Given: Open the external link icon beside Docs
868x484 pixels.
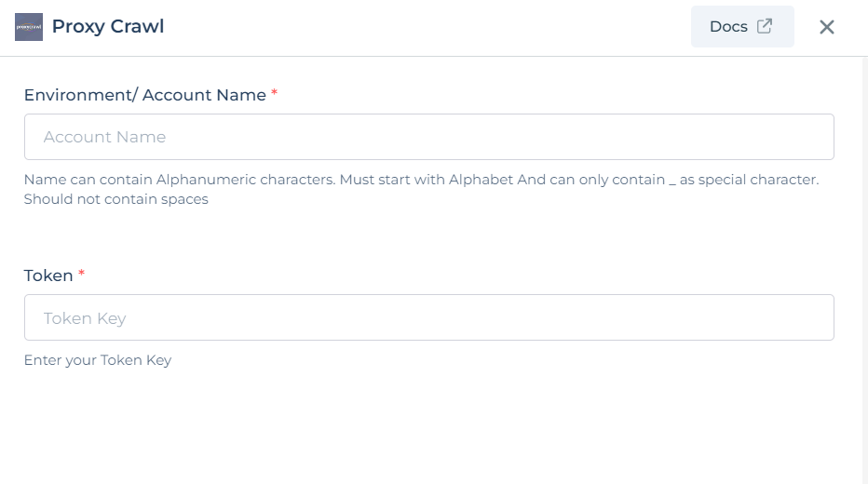Looking at the screenshot, I should (x=765, y=26).
